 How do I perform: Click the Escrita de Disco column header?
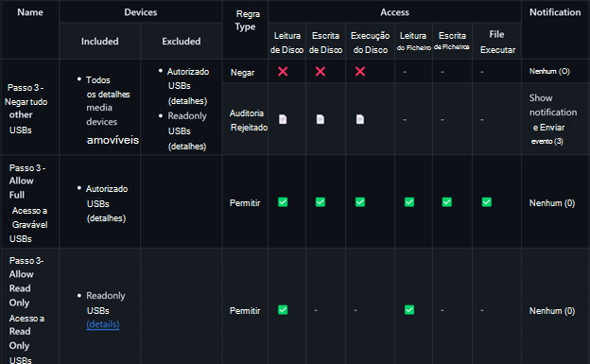(x=325, y=43)
